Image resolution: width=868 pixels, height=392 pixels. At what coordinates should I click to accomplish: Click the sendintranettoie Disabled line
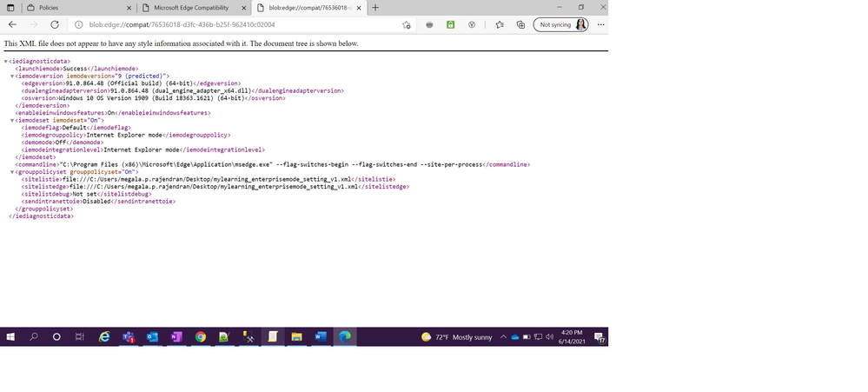[x=98, y=202]
